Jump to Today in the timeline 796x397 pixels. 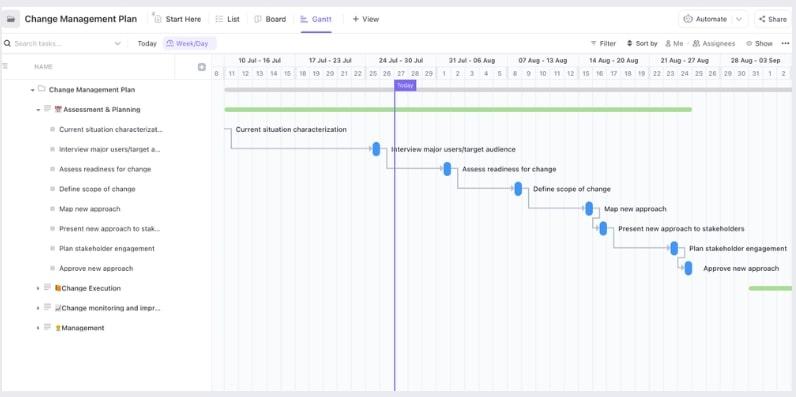pyautogui.click(x=147, y=44)
